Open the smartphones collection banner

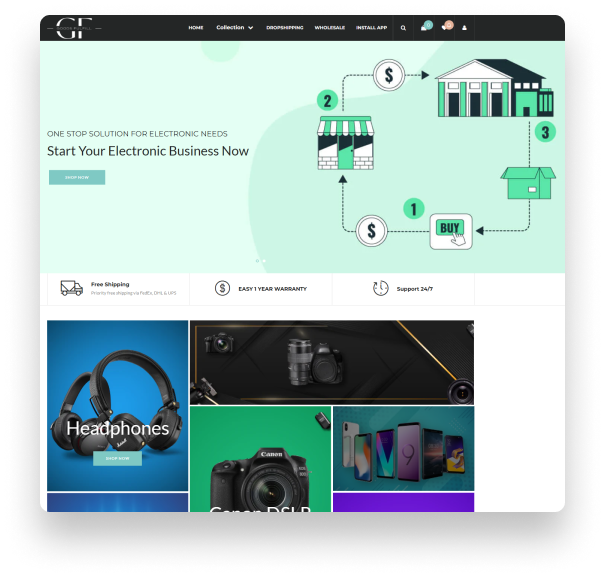click(404, 448)
